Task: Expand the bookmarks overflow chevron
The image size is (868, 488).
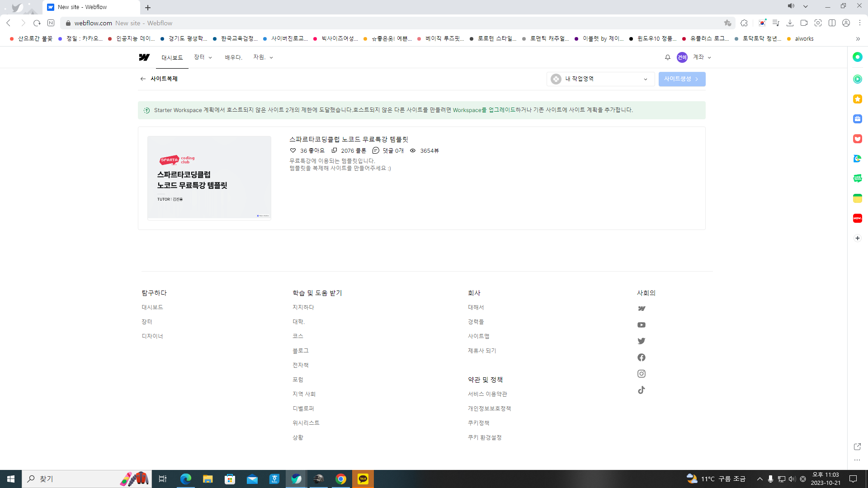Action: click(x=858, y=39)
